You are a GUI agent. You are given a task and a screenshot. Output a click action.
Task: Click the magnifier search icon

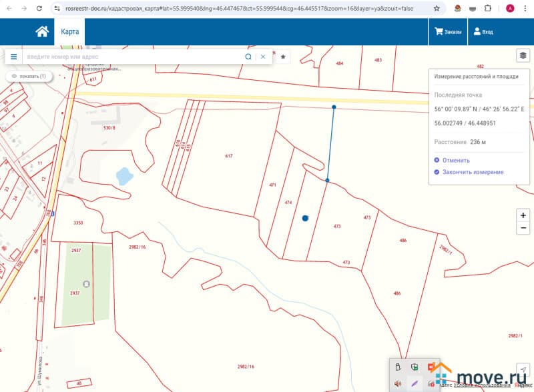click(x=248, y=57)
